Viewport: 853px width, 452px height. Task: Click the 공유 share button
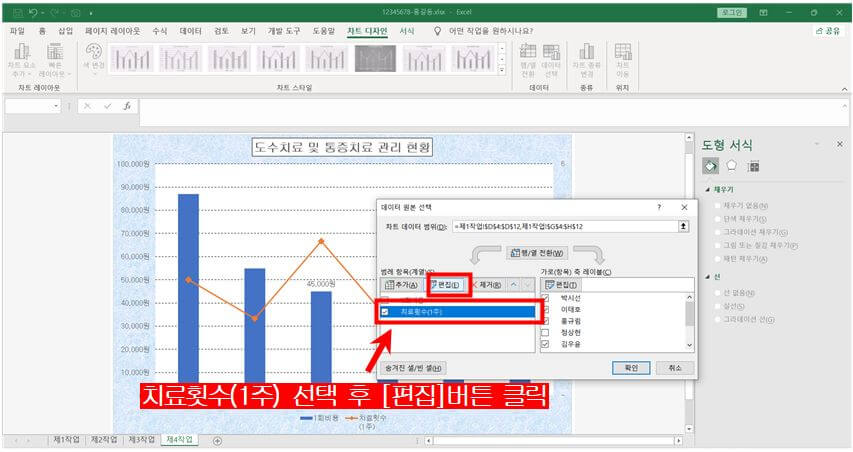[x=828, y=31]
